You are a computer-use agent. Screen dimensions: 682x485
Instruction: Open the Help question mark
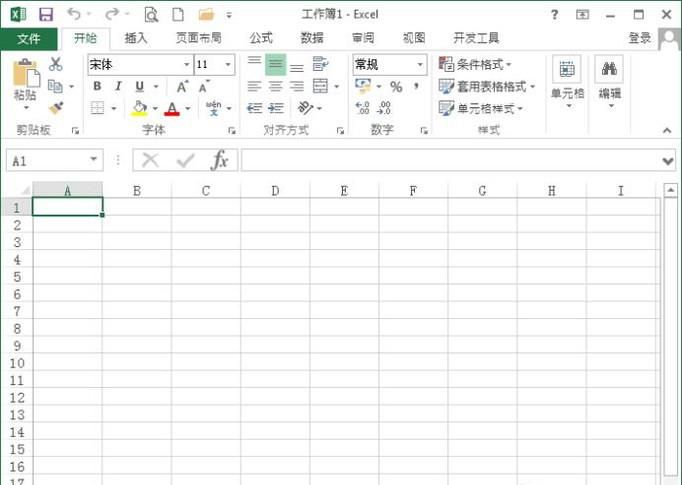coord(554,15)
